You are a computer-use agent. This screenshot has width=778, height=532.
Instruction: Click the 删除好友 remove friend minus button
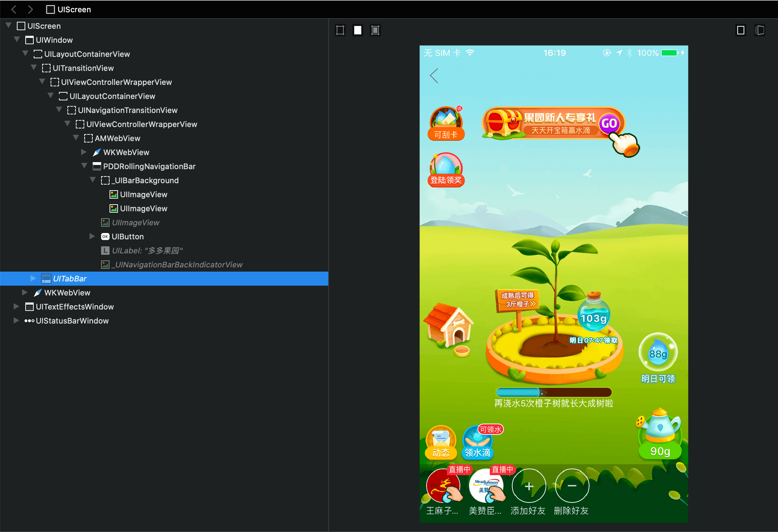[572, 486]
